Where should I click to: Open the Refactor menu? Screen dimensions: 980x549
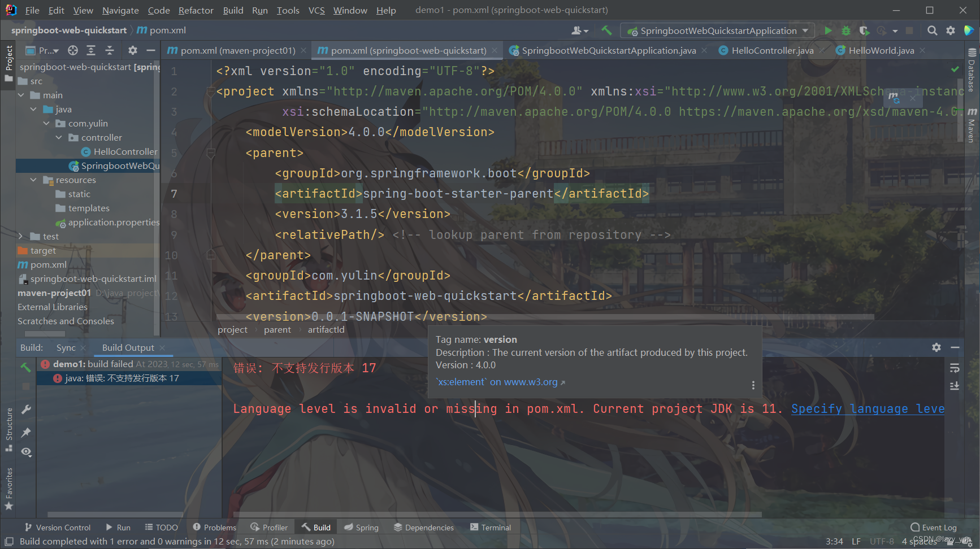point(196,10)
